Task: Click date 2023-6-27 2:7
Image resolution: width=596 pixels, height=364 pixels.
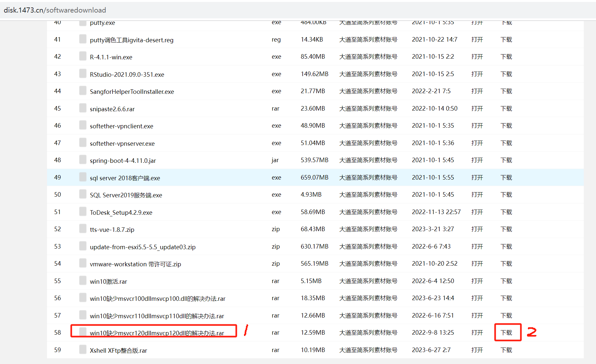Action: click(x=431, y=350)
